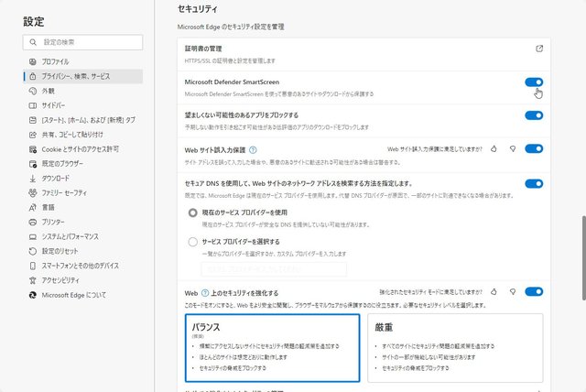Click the システムとパフォーマンス laptop icon

pyautogui.click(x=33, y=236)
